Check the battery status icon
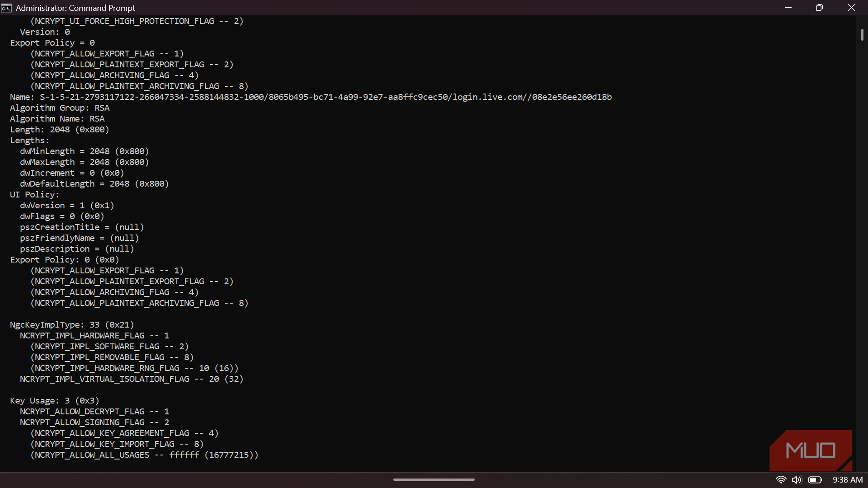The image size is (868, 488). click(x=815, y=480)
